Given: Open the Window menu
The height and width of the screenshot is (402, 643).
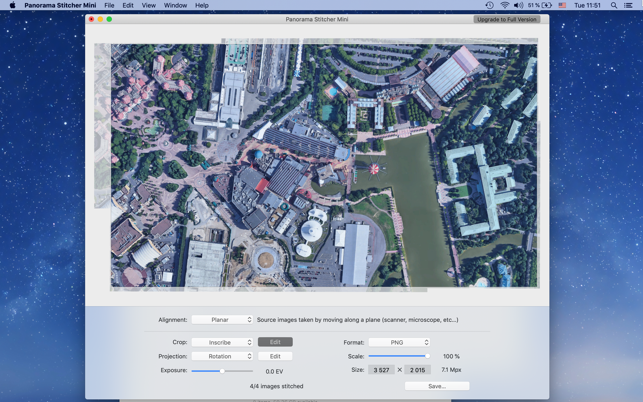Looking at the screenshot, I should coord(175,5).
